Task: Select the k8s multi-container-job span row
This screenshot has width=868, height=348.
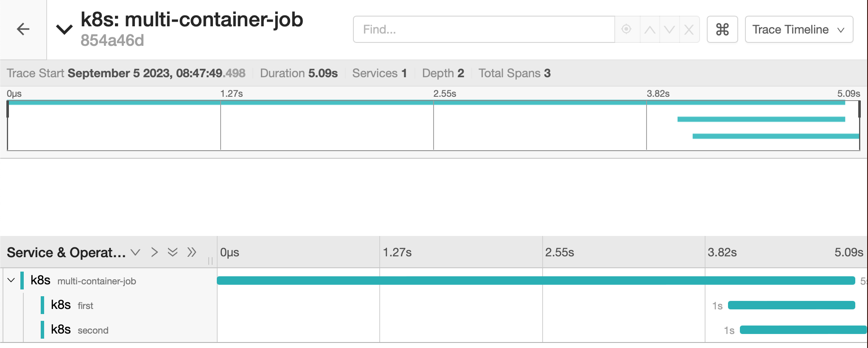Action: [109, 281]
